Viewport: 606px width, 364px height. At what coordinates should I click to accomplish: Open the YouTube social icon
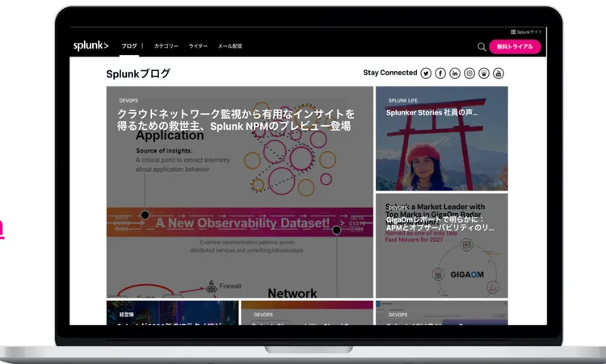click(x=499, y=73)
